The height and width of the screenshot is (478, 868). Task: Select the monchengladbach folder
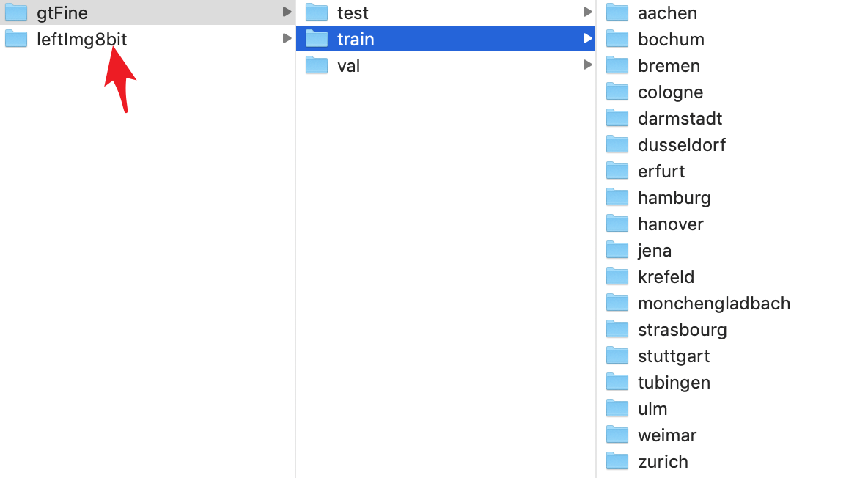(713, 303)
